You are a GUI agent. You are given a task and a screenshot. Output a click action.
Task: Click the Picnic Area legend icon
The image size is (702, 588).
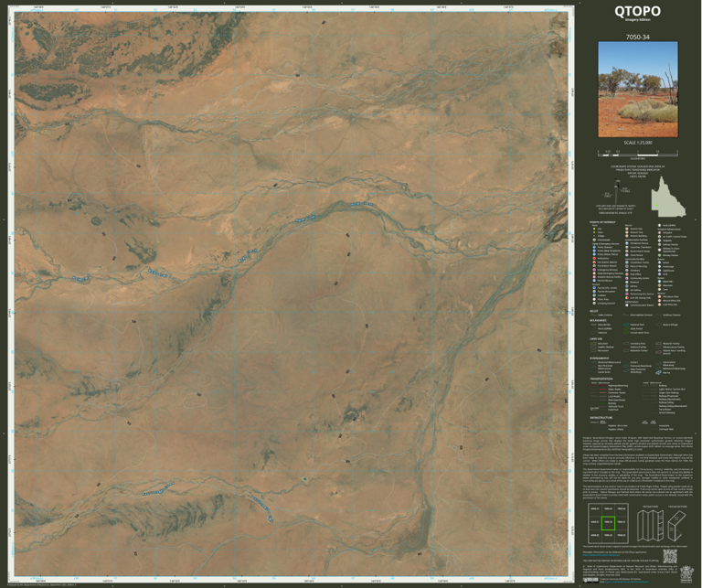[x=594, y=299]
